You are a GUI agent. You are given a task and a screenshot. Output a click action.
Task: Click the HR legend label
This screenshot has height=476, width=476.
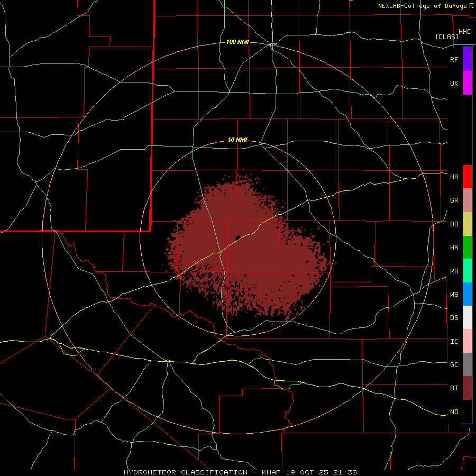point(454,248)
